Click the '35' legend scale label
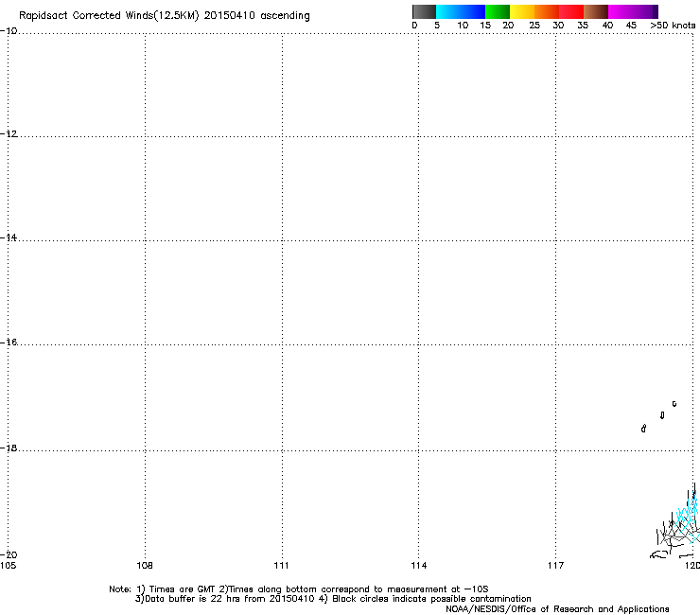 coord(583,26)
